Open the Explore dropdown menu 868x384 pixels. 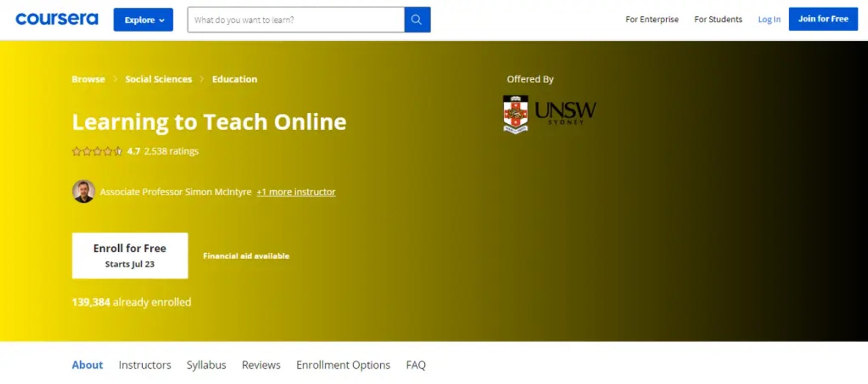click(143, 20)
